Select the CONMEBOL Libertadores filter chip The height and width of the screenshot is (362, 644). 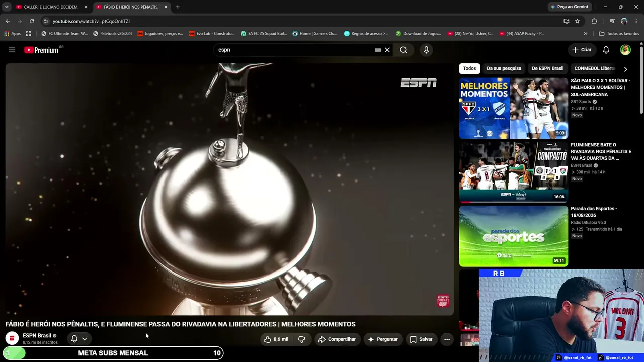pos(595,68)
